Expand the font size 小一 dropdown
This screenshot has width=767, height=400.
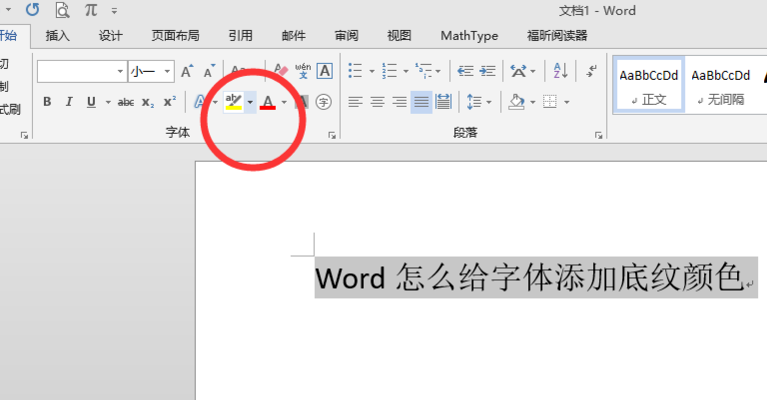pyautogui.click(x=167, y=72)
